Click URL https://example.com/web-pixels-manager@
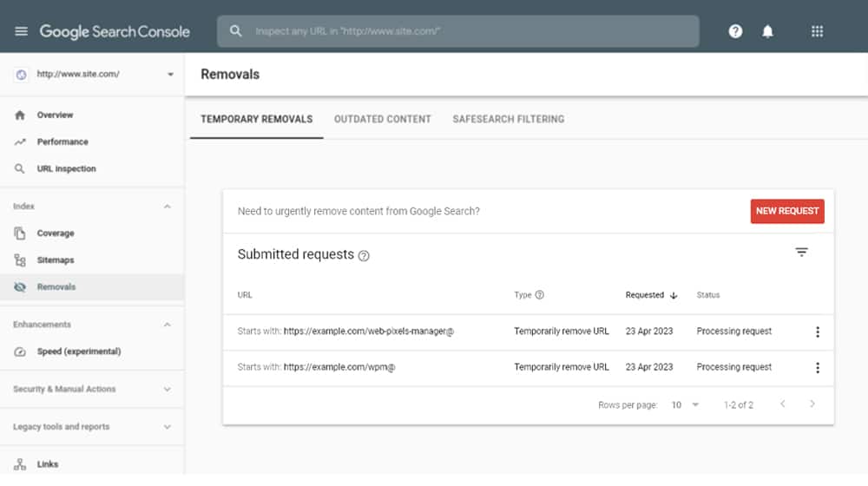Image resolution: width=868 pixels, height=486 pixels. tap(369, 331)
